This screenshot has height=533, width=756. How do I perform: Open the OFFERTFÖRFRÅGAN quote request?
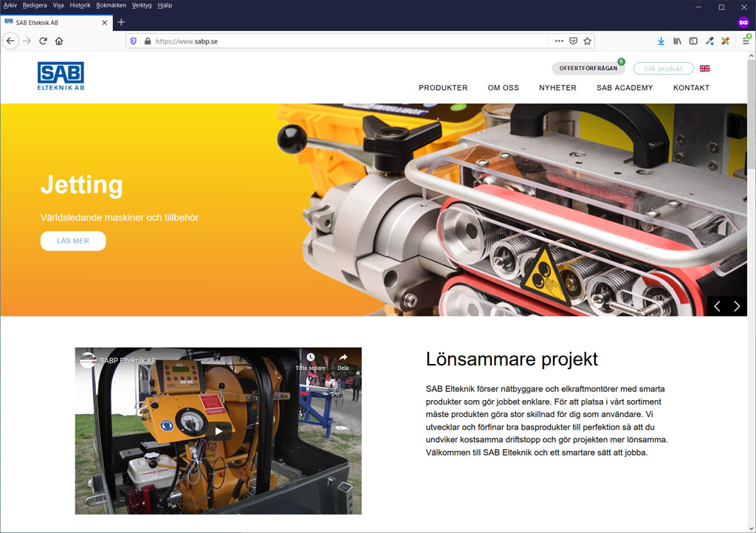(588, 69)
